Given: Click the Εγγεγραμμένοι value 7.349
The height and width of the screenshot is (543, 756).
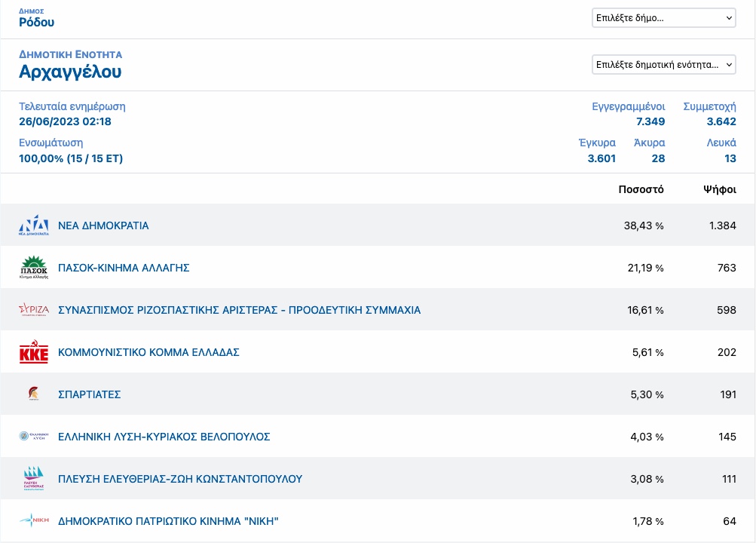Looking at the screenshot, I should pyautogui.click(x=650, y=121).
